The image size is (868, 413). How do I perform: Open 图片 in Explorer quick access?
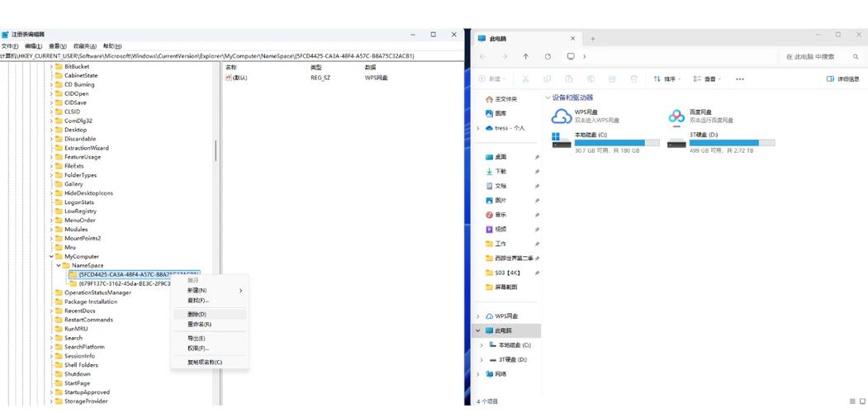(496, 201)
